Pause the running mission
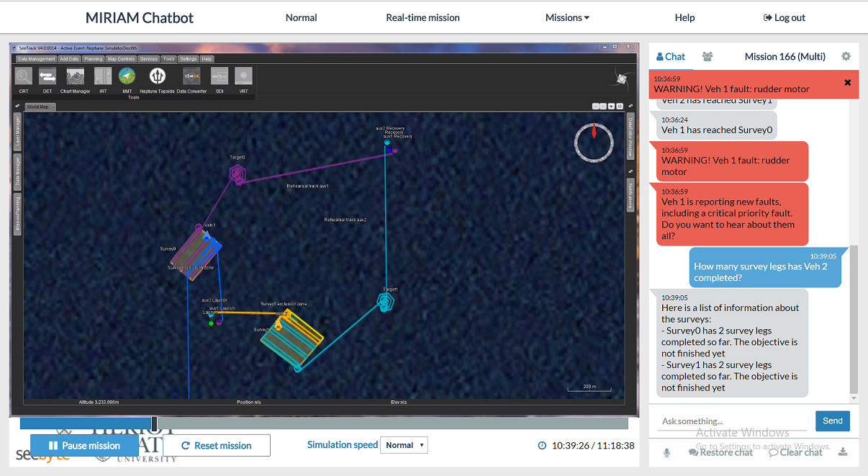The height and width of the screenshot is (476, 868). 84,446
